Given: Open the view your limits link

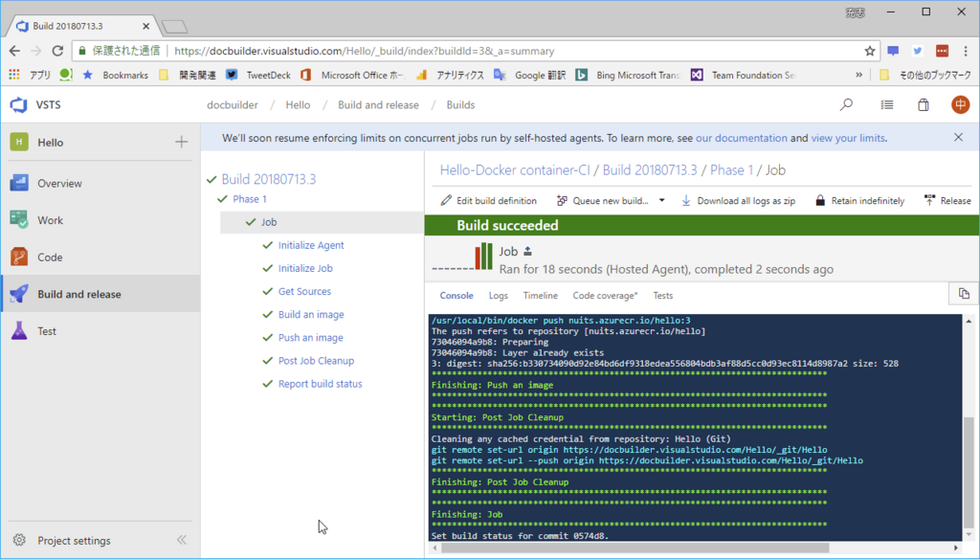Looking at the screenshot, I should (x=848, y=138).
